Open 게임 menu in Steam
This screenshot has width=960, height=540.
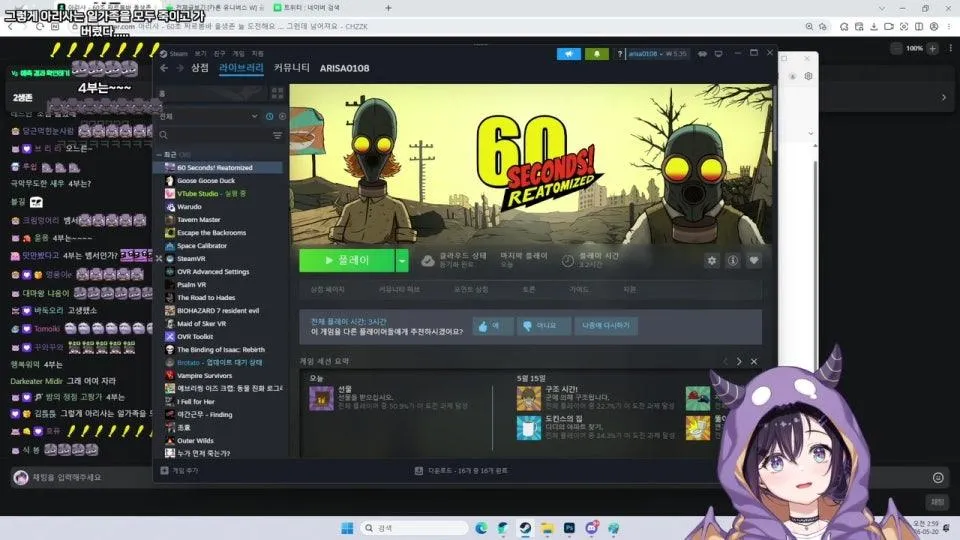(238, 54)
